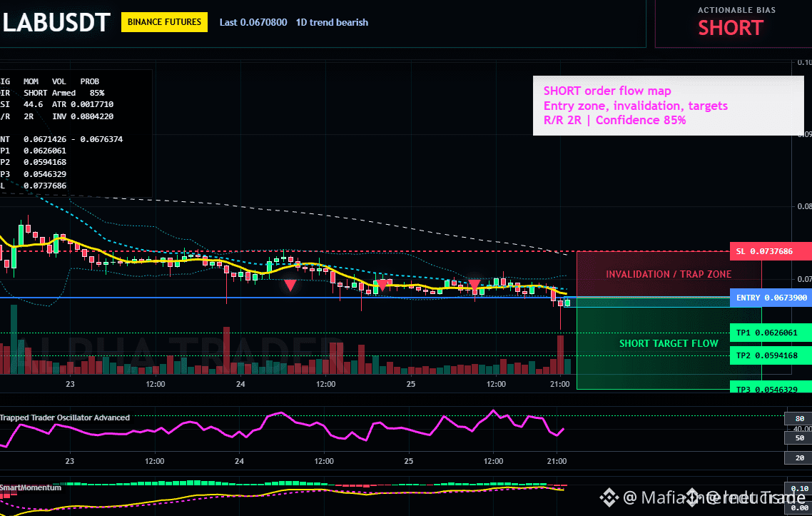812x516 pixels.
Task: Click the 0.0594168 value in the info table
Action: pos(45,162)
